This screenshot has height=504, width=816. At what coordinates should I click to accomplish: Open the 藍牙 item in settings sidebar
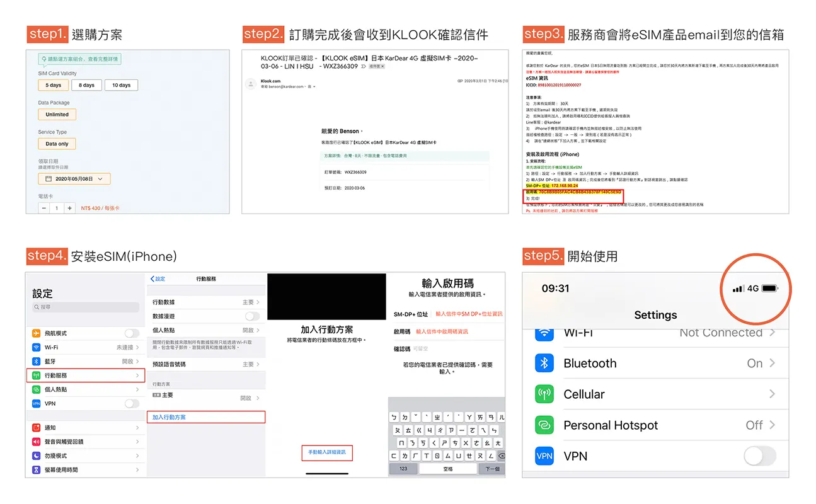pos(86,362)
